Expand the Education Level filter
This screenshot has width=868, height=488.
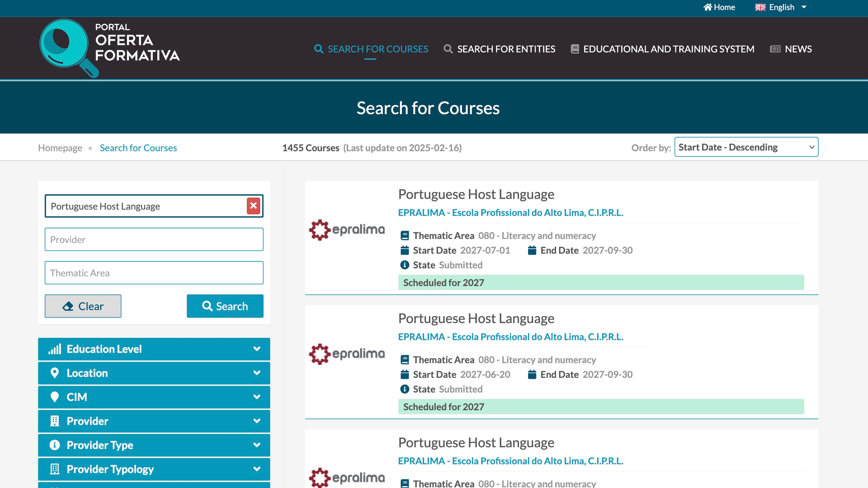(x=154, y=349)
